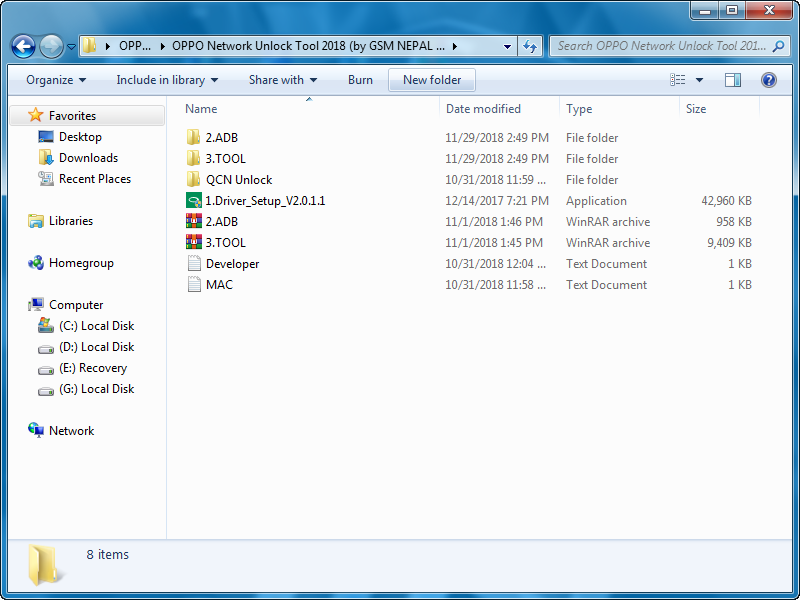Select OPPO Network Unlock Tool 2018 breadcrumb
The image size is (800, 600).
[309, 46]
